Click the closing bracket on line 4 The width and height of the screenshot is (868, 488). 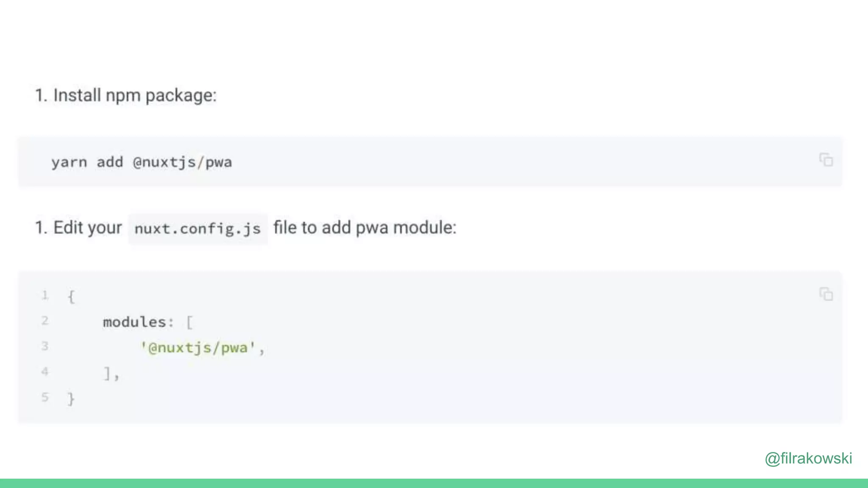point(107,373)
